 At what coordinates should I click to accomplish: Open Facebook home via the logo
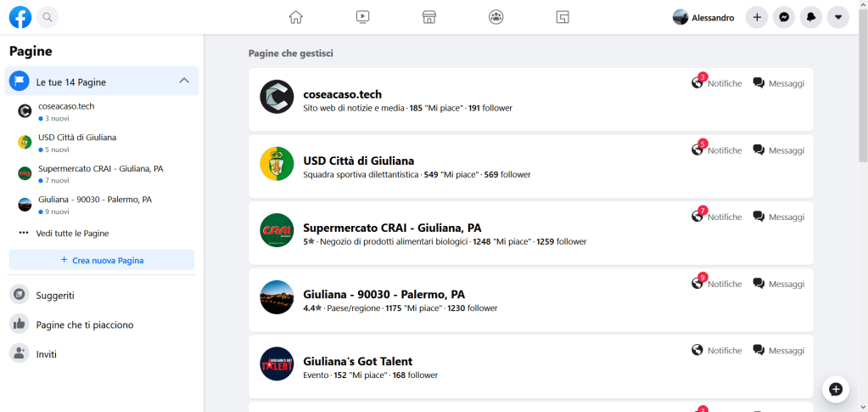(20, 17)
